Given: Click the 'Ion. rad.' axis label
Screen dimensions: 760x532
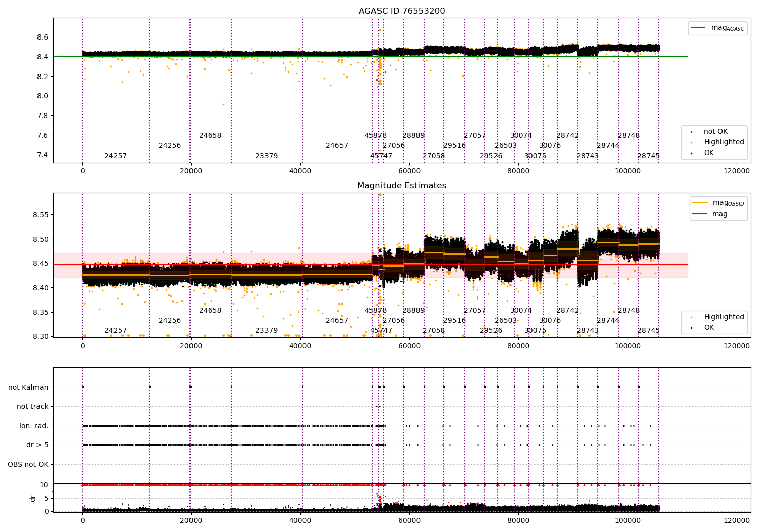Looking at the screenshot, I should 34,426.
